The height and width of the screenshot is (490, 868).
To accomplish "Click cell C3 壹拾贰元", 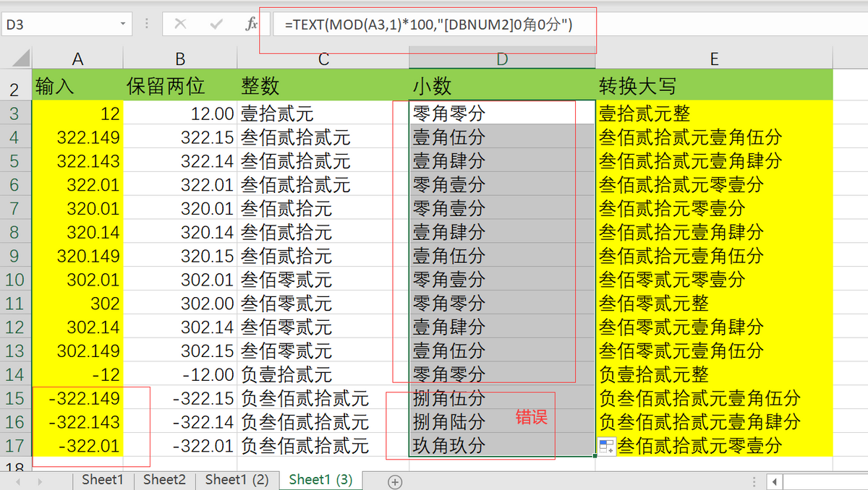I will [x=323, y=113].
